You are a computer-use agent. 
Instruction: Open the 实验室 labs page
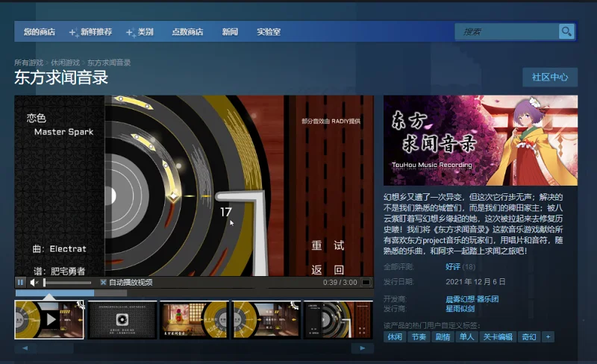click(269, 32)
